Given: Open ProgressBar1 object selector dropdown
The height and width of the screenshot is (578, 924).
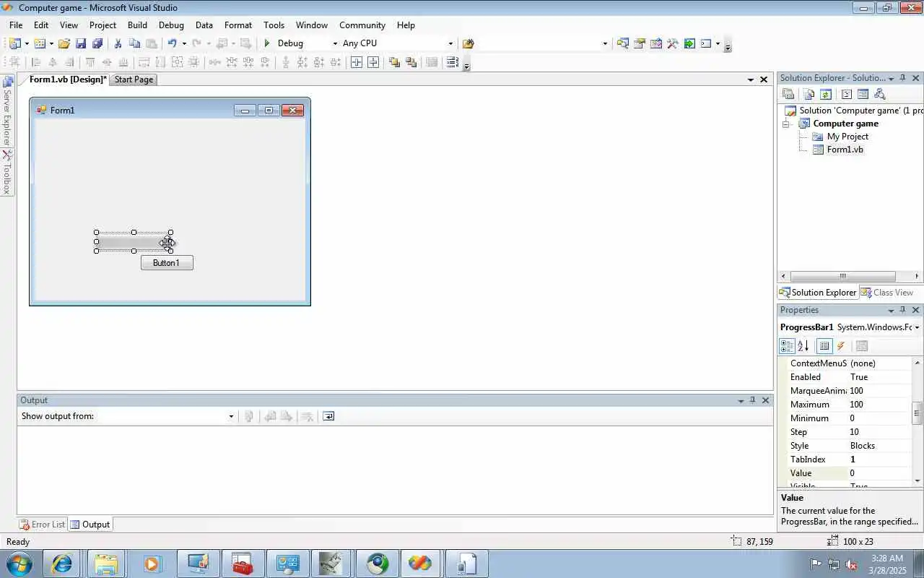Looking at the screenshot, I should click(x=916, y=327).
